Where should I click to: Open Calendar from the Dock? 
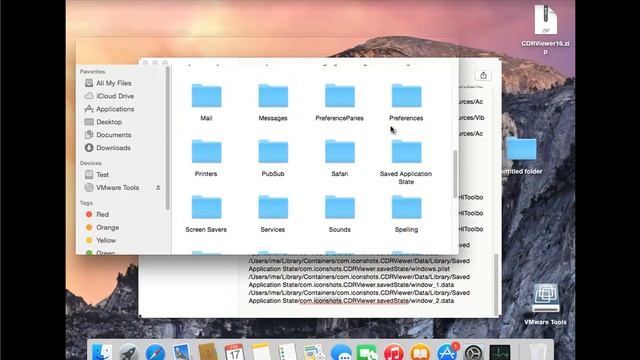point(234,352)
